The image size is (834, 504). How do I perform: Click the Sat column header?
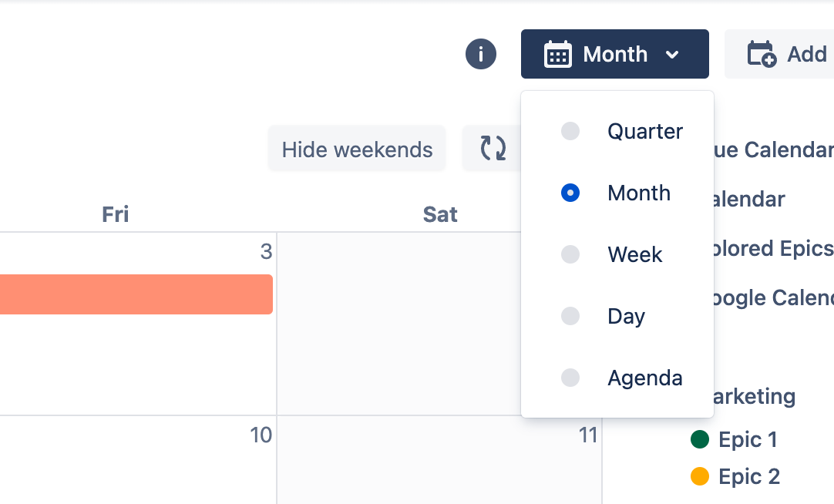click(x=440, y=215)
